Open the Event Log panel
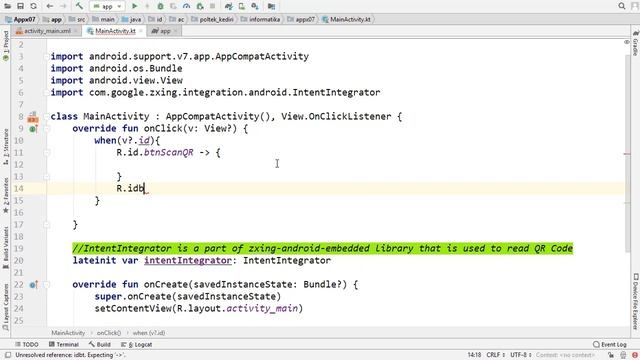Image resolution: width=640 pixels, height=360 pixels. click(610, 344)
